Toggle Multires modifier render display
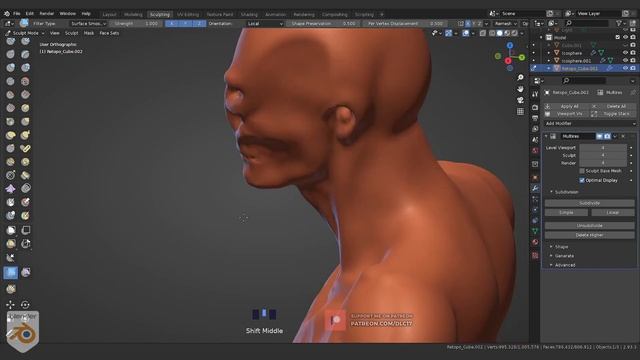The width and height of the screenshot is (640, 360). tap(607, 136)
